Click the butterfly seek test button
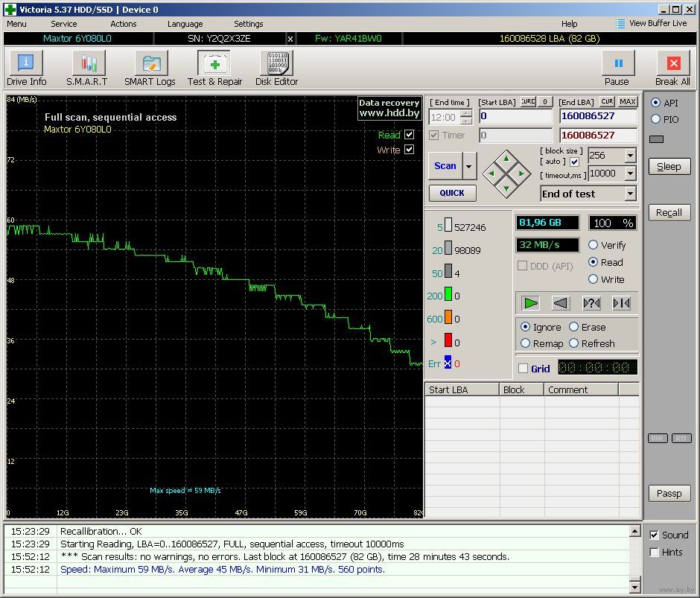The height and width of the screenshot is (598, 700). pos(621,303)
